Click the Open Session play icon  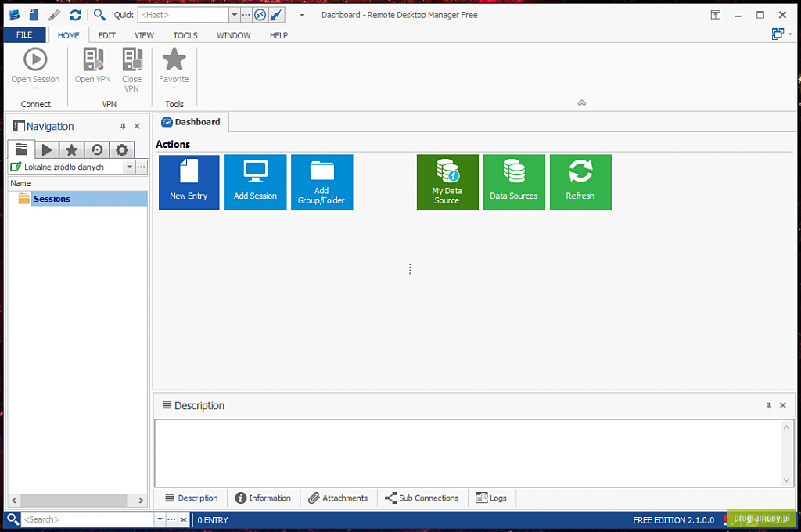tap(35, 59)
